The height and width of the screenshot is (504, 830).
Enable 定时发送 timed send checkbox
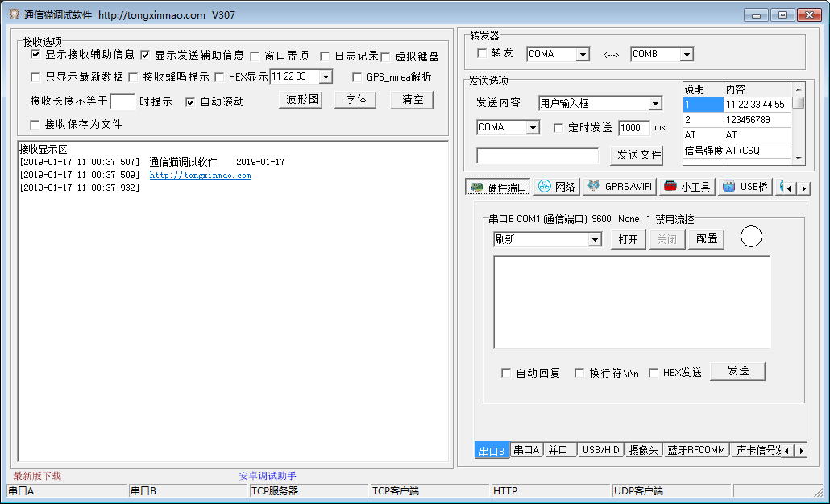click(x=558, y=128)
